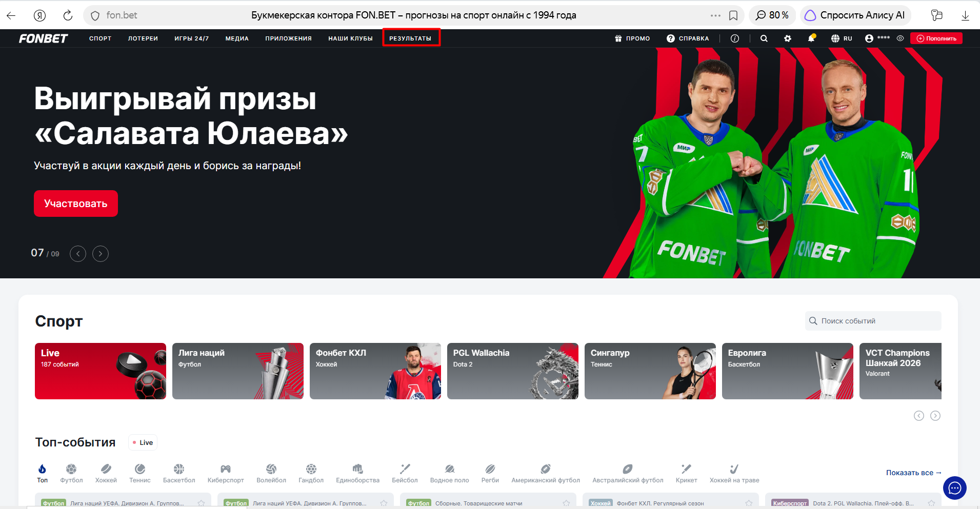Select the Хоккей на траве icon
Image resolution: width=980 pixels, height=509 pixels.
pos(734,473)
